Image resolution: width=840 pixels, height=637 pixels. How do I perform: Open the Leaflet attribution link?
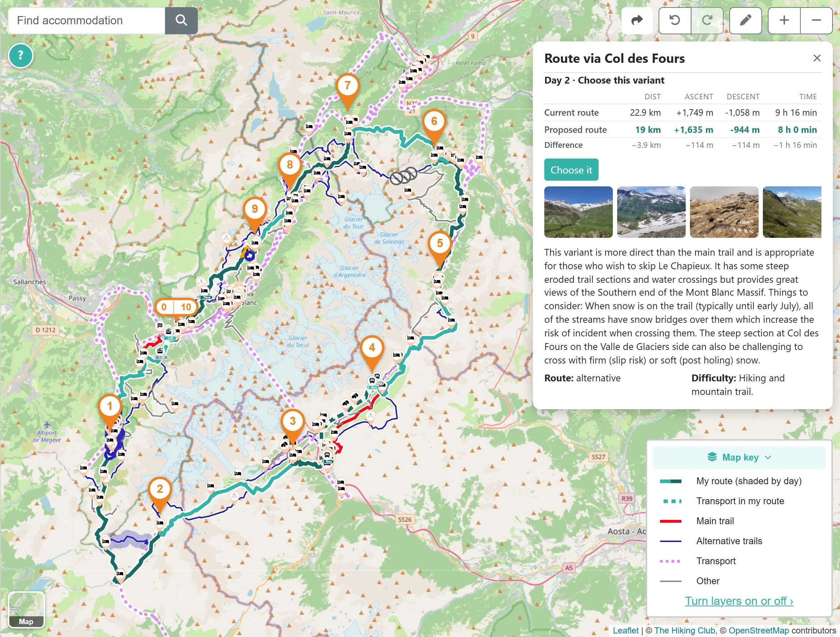pos(626,631)
